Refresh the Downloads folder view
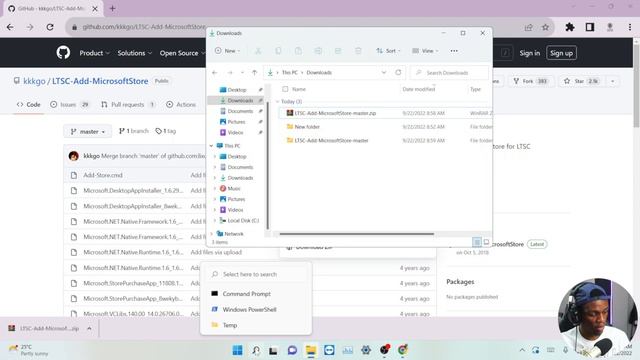640x360 pixels. click(398, 73)
